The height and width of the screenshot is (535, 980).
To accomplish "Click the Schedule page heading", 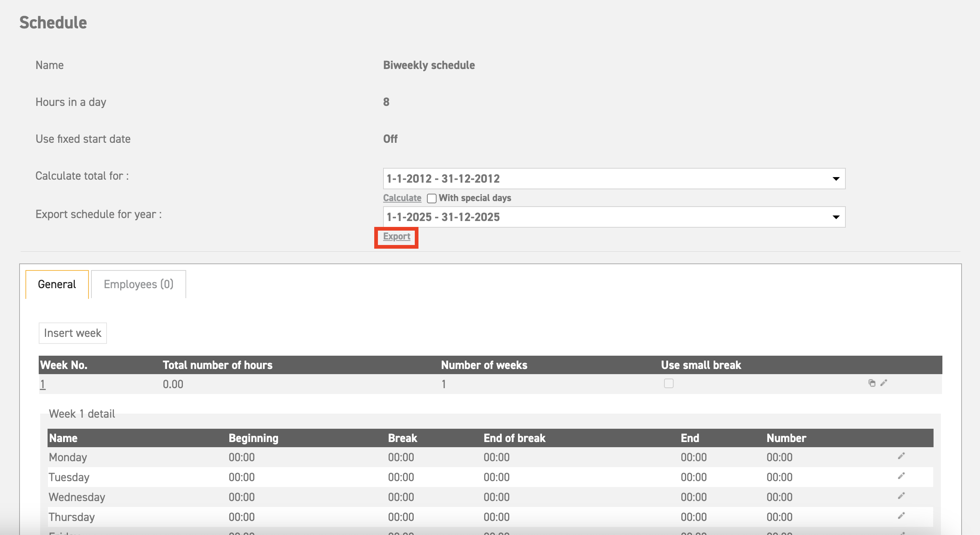I will (53, 23).
